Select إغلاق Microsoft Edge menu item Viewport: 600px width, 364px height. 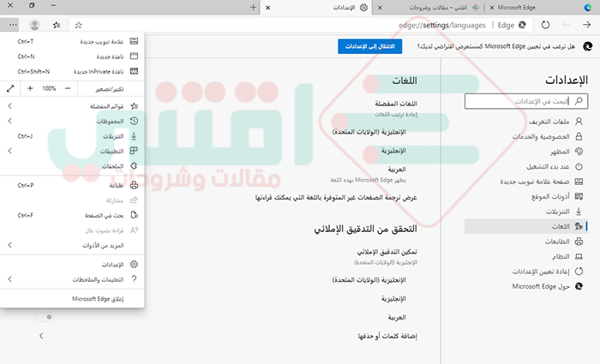[72, 299]
